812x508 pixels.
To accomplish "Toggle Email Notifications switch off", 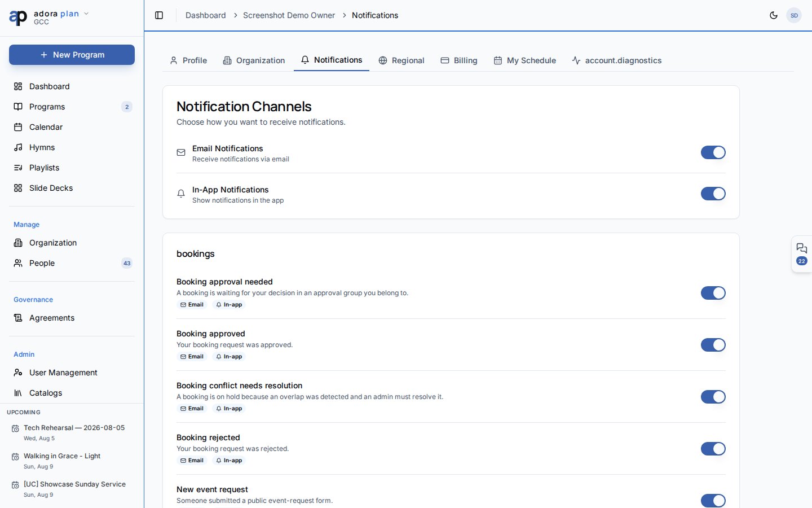I will [x=713, y=152].
